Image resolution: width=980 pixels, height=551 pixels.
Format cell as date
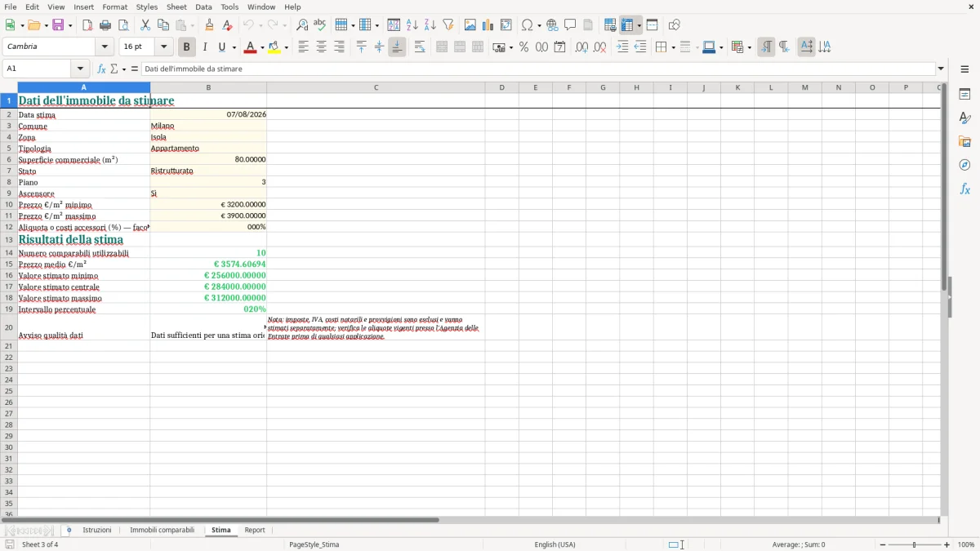[559, 47]
